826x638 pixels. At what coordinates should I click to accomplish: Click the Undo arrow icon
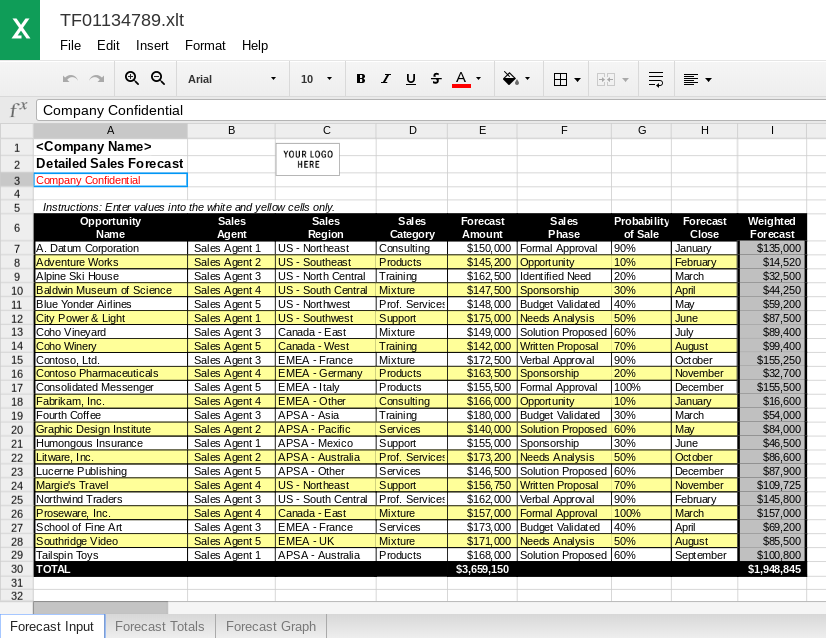(x=70, y=79)
